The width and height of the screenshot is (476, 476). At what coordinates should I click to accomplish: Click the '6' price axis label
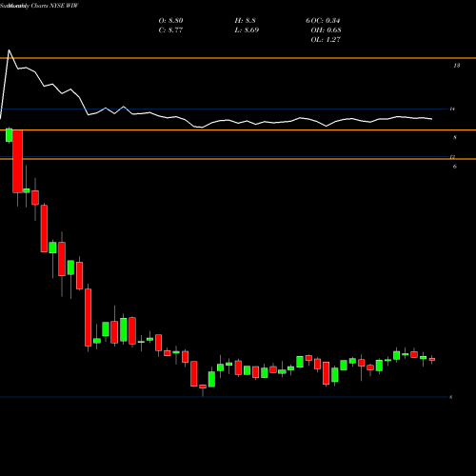pos(455,167)
